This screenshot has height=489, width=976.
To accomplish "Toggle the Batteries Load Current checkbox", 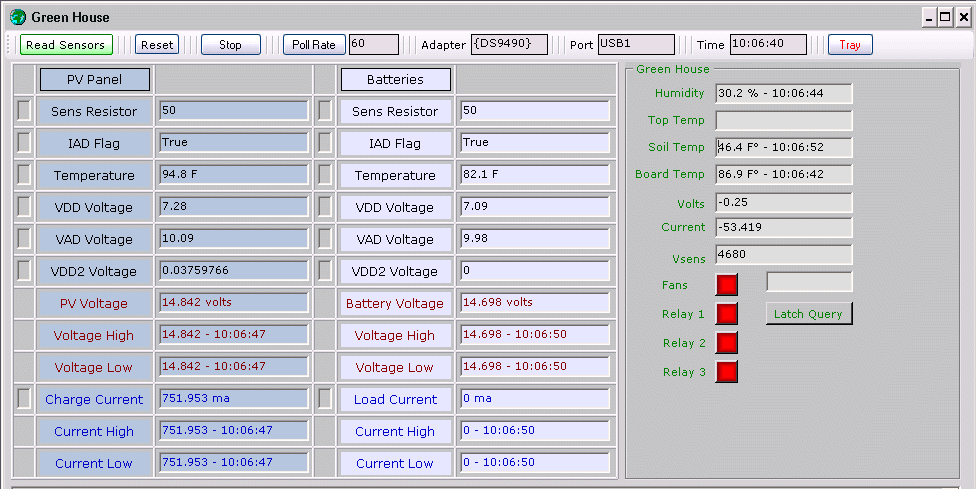I will [x=324, y=399].
